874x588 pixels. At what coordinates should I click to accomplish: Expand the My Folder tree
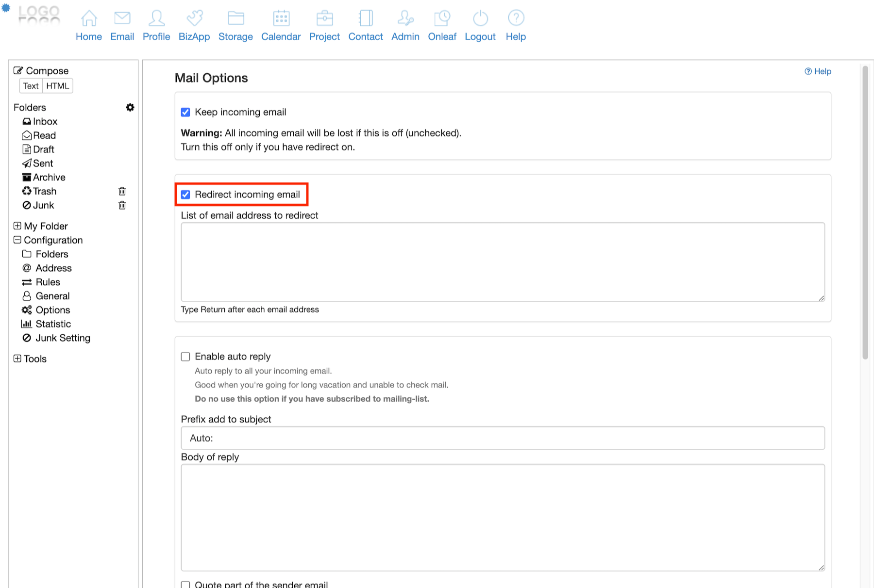tap(17, 226)
